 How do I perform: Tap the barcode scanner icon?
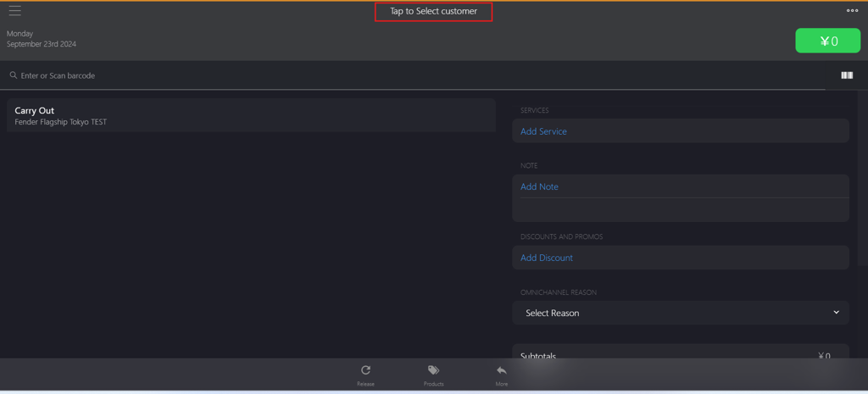click(847, 75)
